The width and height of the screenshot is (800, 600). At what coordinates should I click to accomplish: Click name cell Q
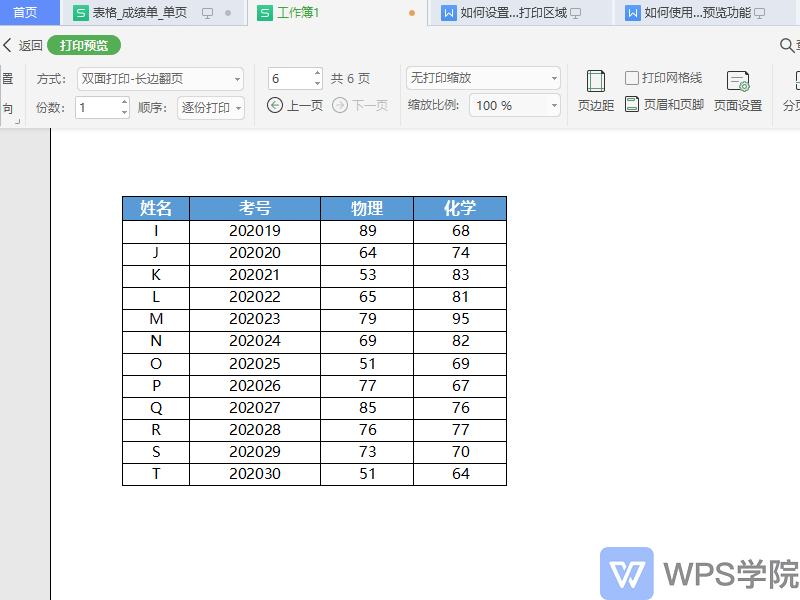point(156,408)
